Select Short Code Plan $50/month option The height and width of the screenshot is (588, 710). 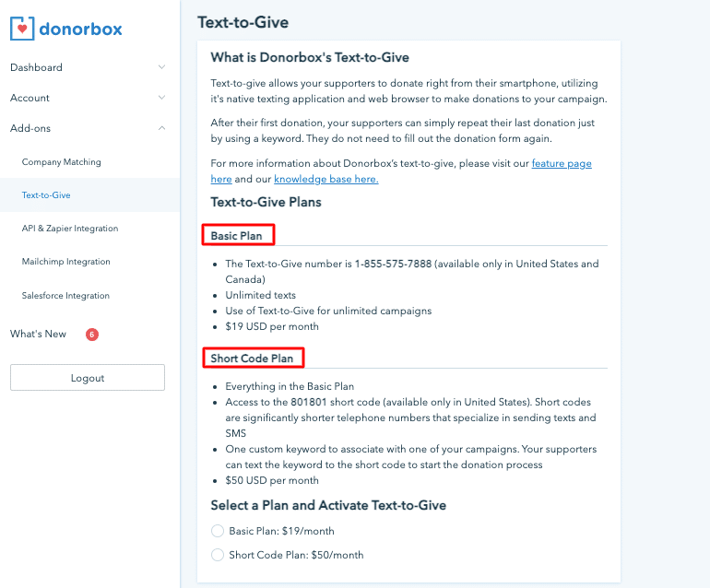(x=218, y=555)
